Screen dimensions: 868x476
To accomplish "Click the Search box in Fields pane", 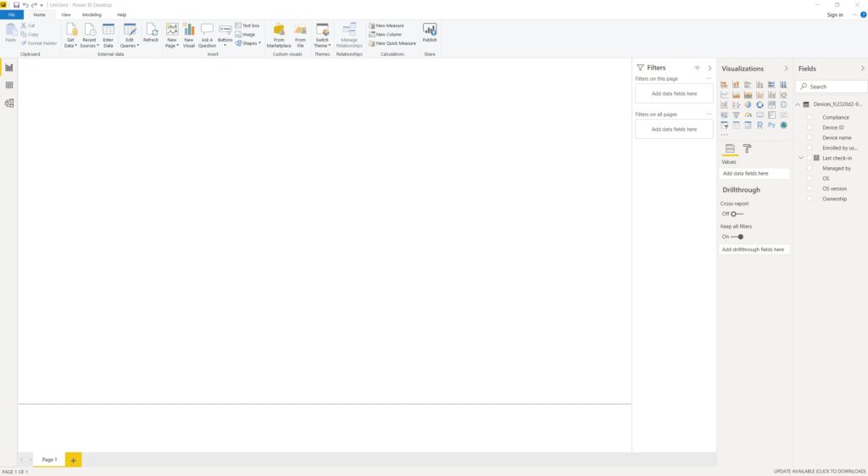I will (835, 87).
